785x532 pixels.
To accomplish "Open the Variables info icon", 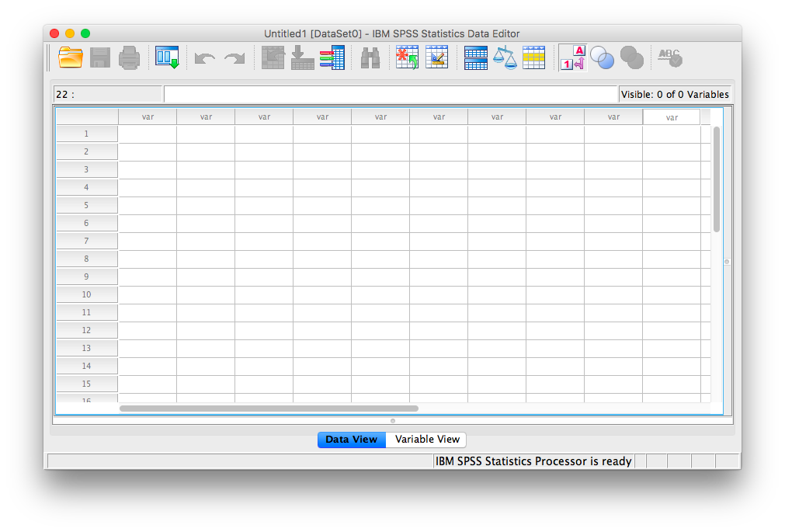I will pos(332,57).
